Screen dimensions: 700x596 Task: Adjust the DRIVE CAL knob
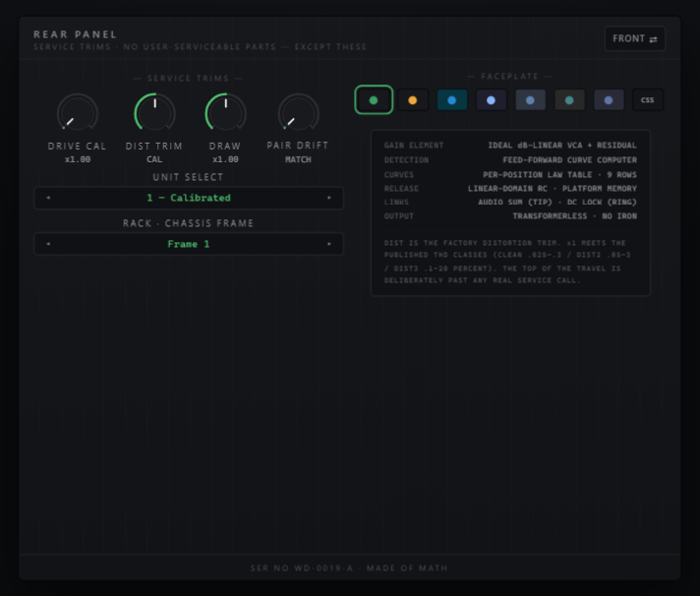(78, 113)
